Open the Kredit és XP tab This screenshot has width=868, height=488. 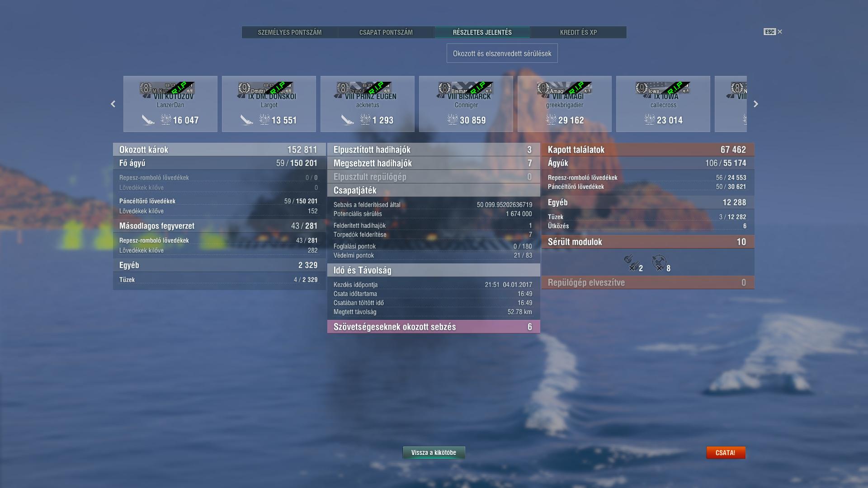coord(579,33)
